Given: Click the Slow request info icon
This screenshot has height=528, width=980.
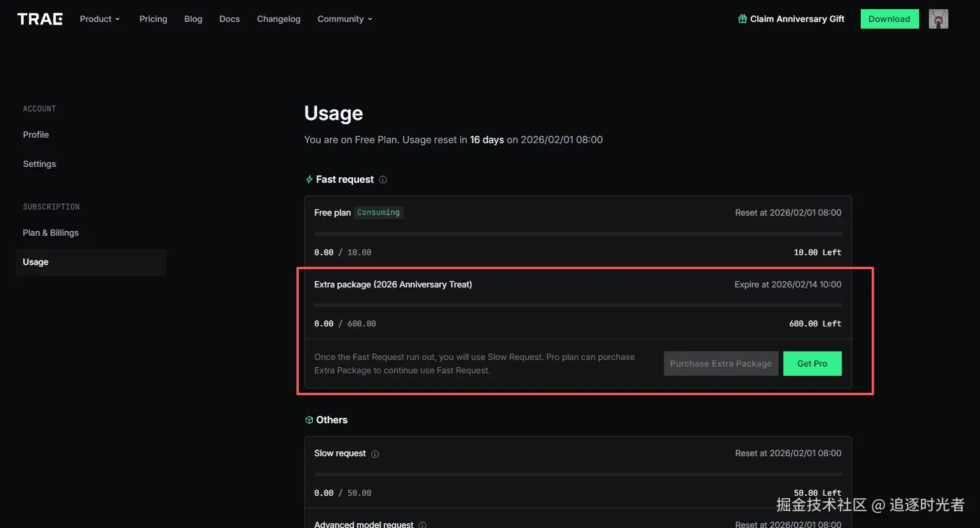Looking at the screenshot, I should point(375,454).
